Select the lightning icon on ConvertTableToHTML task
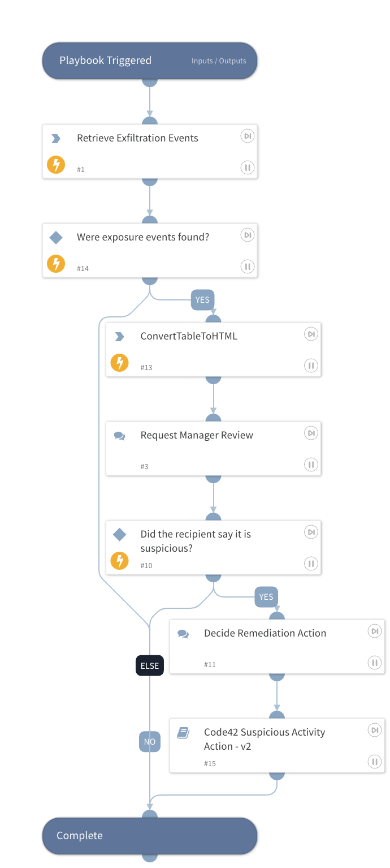Viewport: 390px width, 868px height. click(x=119, y=363)
